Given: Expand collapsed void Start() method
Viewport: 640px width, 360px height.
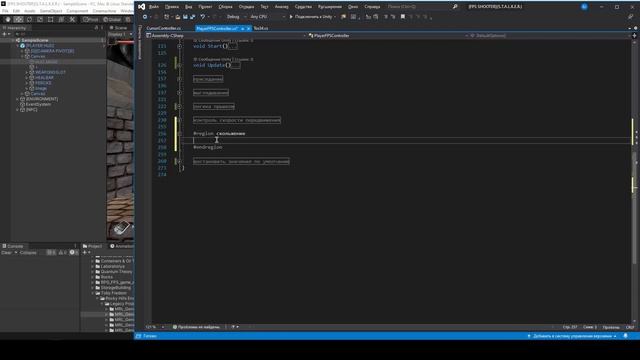Looking at the screenshot, I should [x=179, y=46].
